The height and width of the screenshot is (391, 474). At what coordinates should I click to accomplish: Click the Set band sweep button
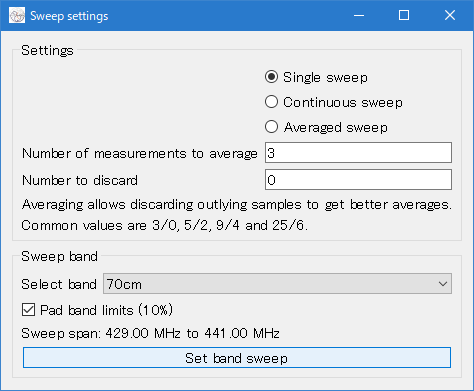(x=237, y=358)
